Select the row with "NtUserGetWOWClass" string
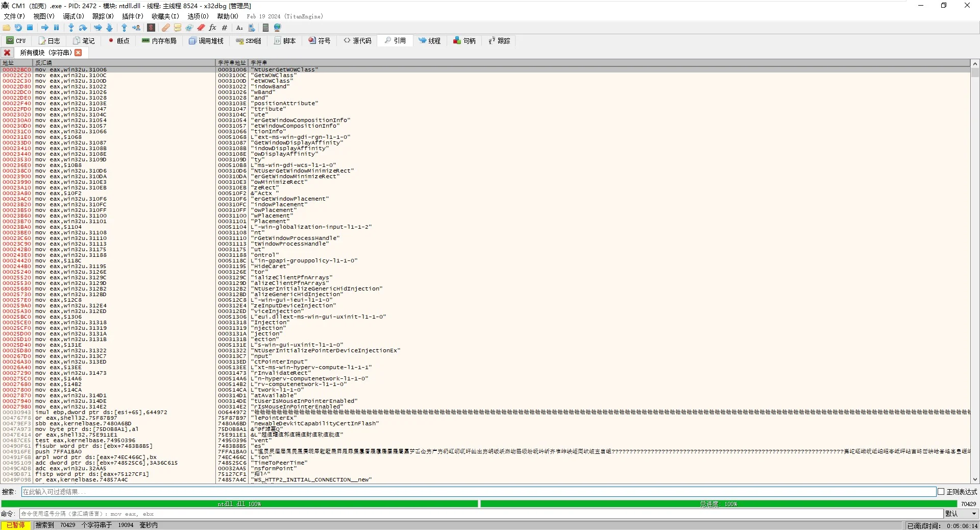 (x=485, y=70)
